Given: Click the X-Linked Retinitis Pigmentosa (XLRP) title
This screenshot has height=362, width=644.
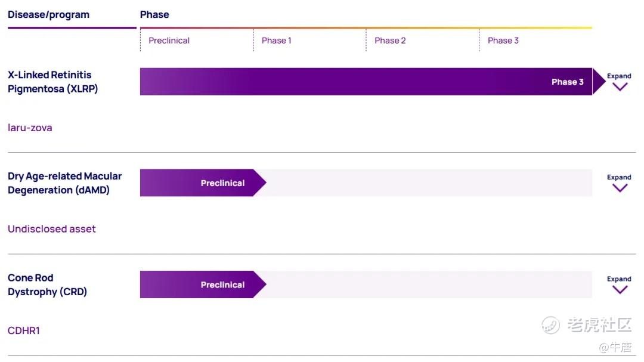Looking at the screenshot, I should coord(52,82).
